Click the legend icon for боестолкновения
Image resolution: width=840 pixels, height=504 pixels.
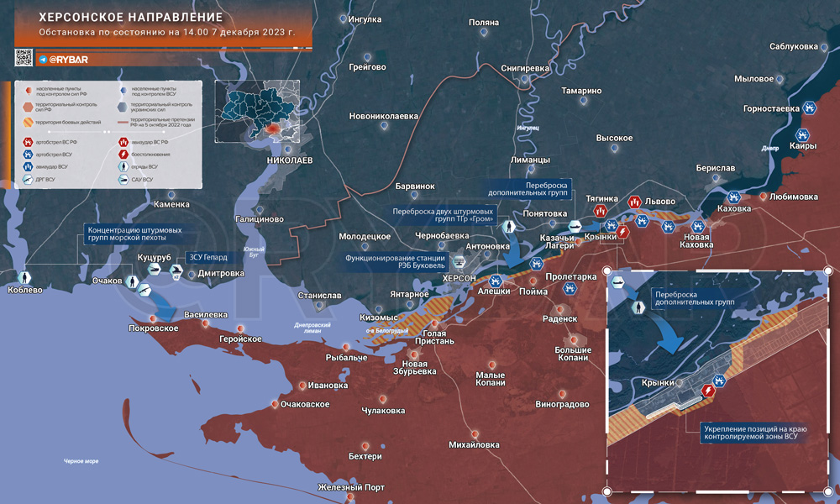click(123, 155)
